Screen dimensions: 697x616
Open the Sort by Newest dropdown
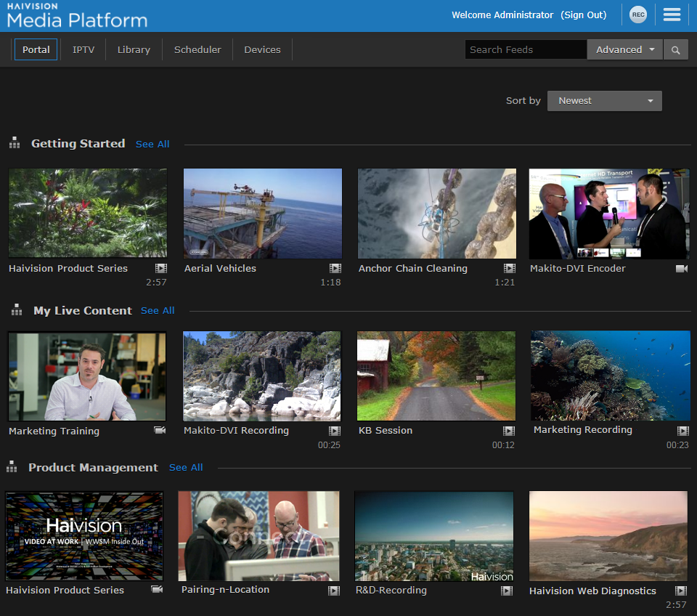coord(604,101)
